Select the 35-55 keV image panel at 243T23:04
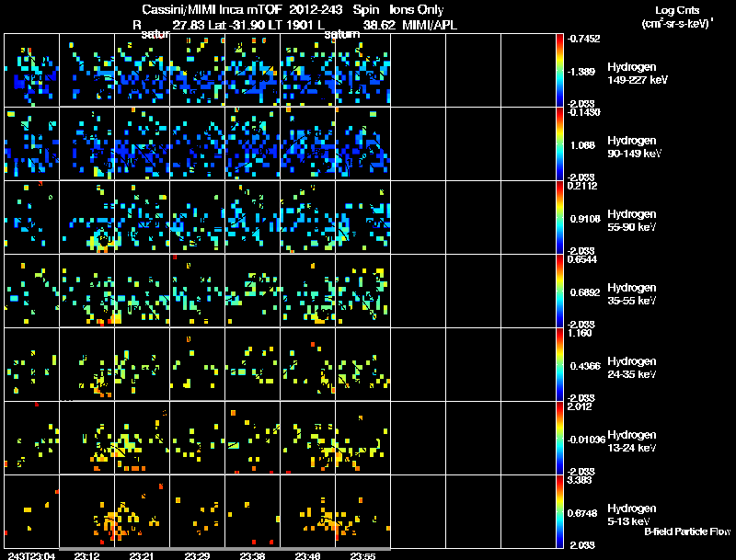The height and width of the screenshot is (560, 736). 32,291
